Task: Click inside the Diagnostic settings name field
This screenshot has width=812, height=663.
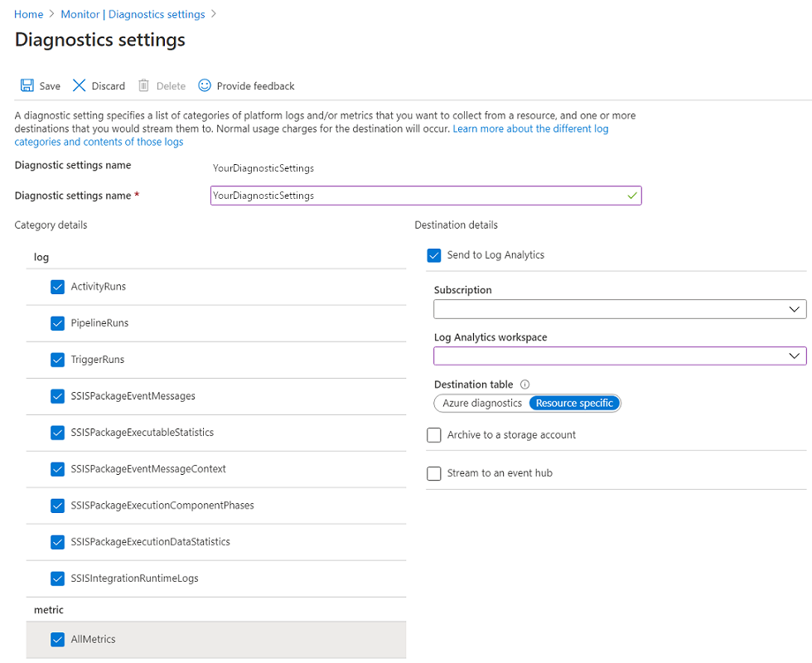Action: pos(414,196)
